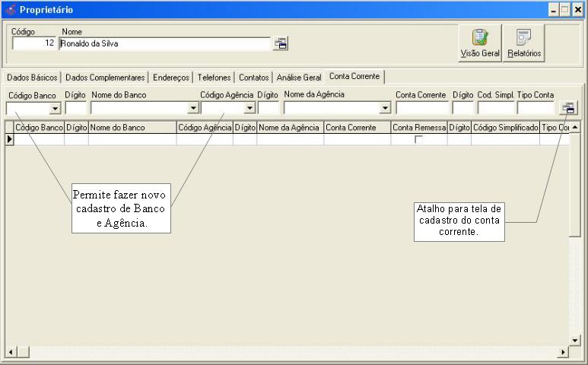Click the Visão Geral icon button
588x365 pixels.
coord(480,43)
